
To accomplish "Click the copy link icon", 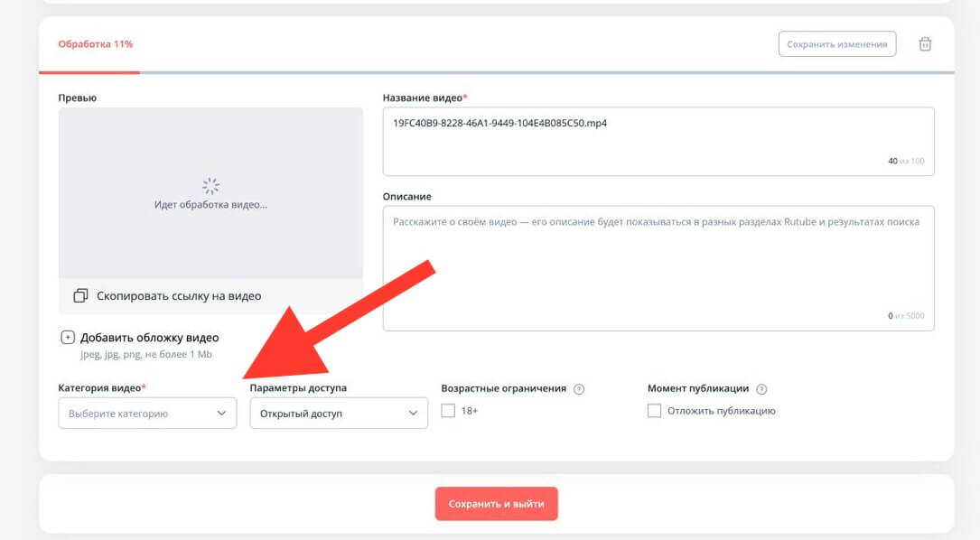I will (80, 295).
